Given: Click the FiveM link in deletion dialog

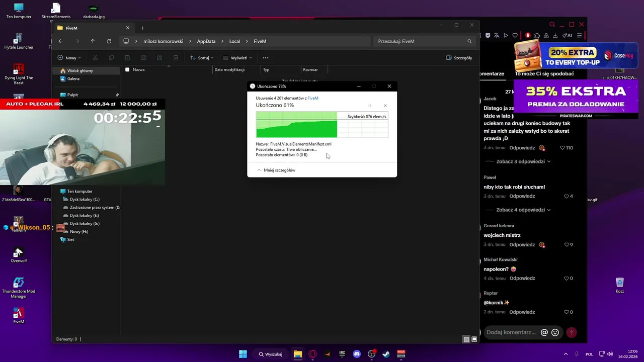Looking at the screenshot, I should tap(313, 98).
